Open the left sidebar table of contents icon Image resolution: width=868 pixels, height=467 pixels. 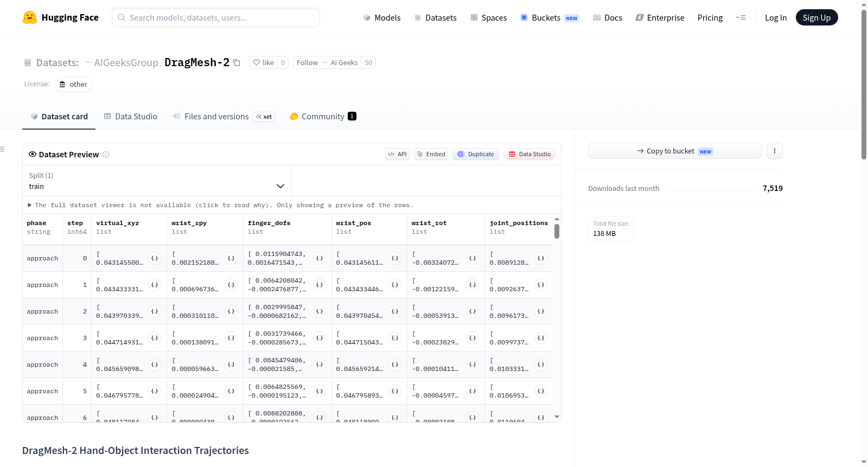(2, 149)
